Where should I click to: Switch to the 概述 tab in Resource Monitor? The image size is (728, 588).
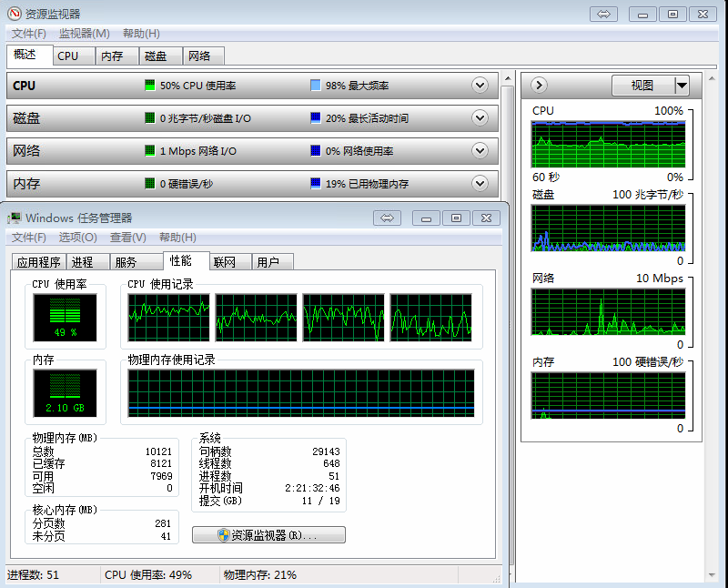tap(29, 55)
